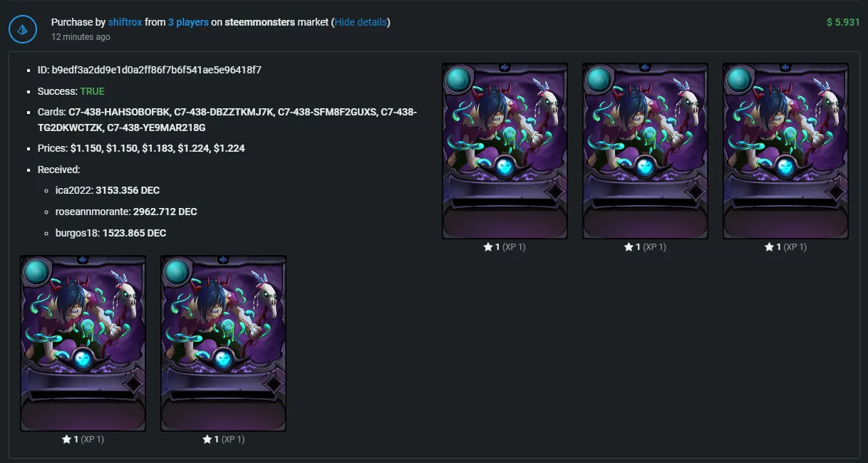Click the ica2022 received entry
Screen dimensions: 868x463
coord(107,190)
